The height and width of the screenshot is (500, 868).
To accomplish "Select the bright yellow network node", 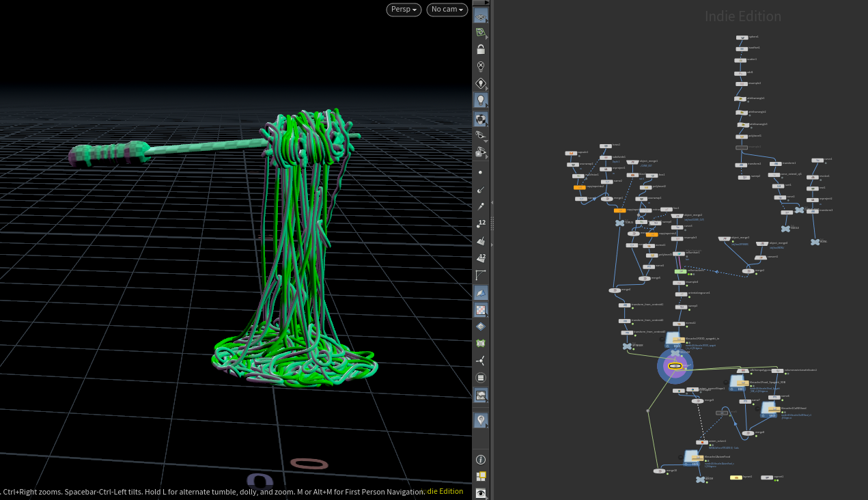I will point(736,477).
